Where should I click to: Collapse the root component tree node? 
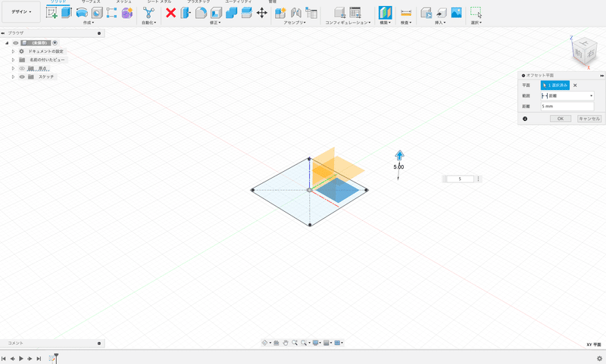[7, 43]
